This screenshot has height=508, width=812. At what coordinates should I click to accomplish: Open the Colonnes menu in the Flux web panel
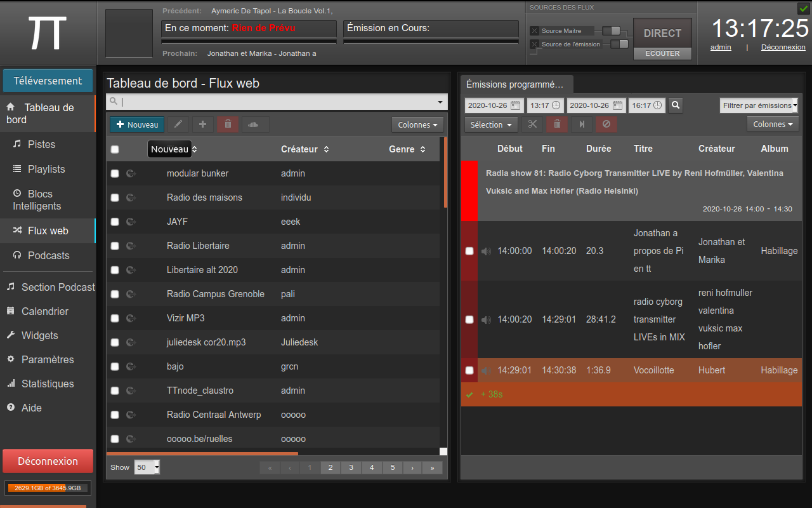click(417, 125)
